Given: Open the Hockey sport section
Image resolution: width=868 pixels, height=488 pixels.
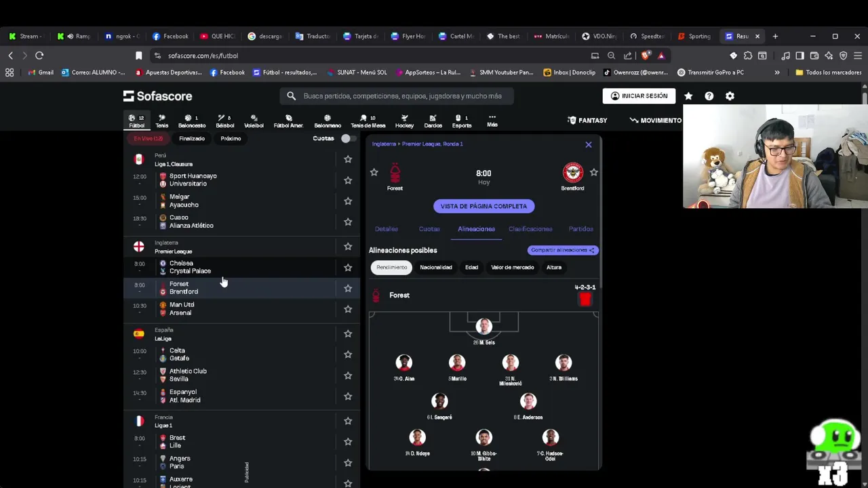Looking at the screenshot, I should (404, 121).
